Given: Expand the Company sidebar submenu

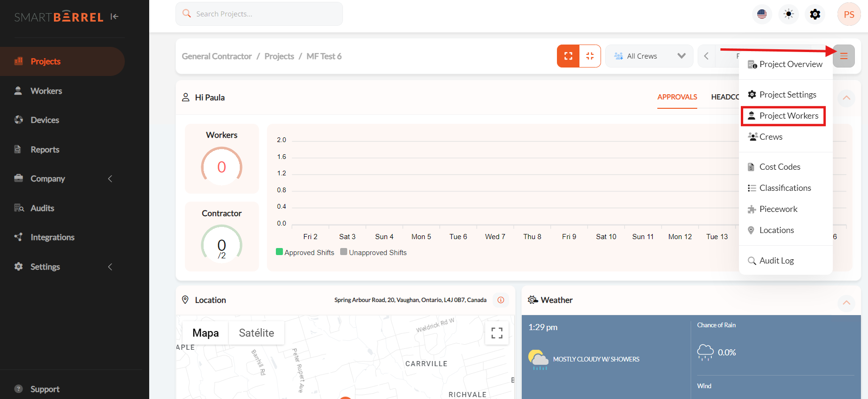Looking at the screenshot, I should coord(110,179).
